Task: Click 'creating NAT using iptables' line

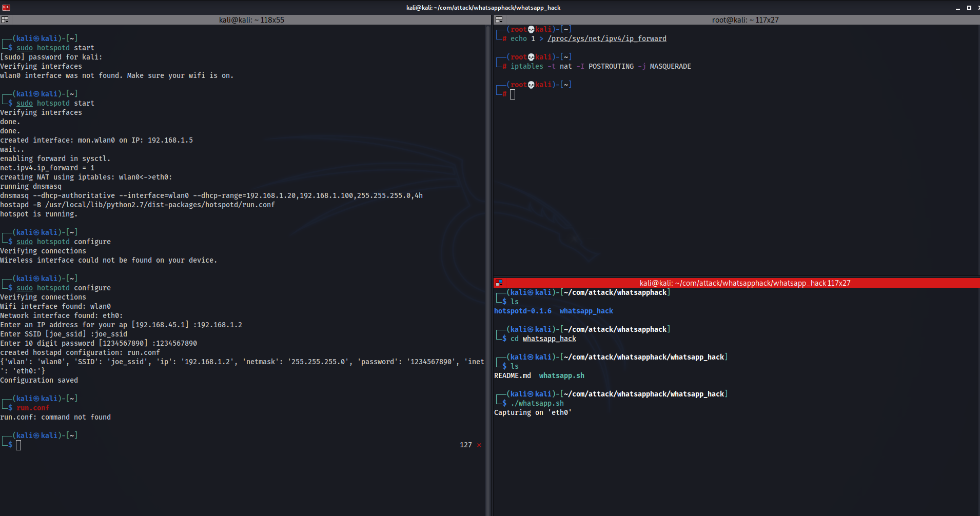Action: 86,177
